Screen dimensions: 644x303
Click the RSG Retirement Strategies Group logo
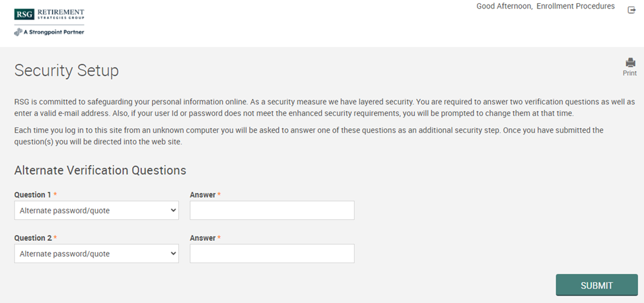click(x=49, y=15)
